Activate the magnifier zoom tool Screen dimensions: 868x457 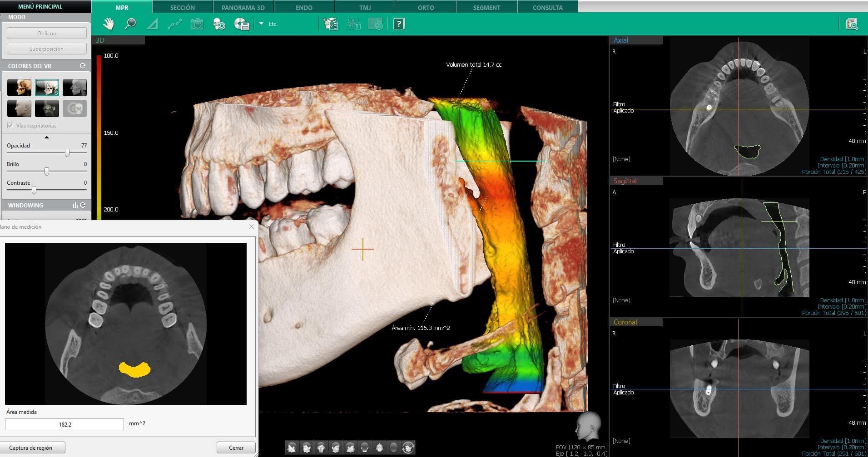click(x=130, y=24)
